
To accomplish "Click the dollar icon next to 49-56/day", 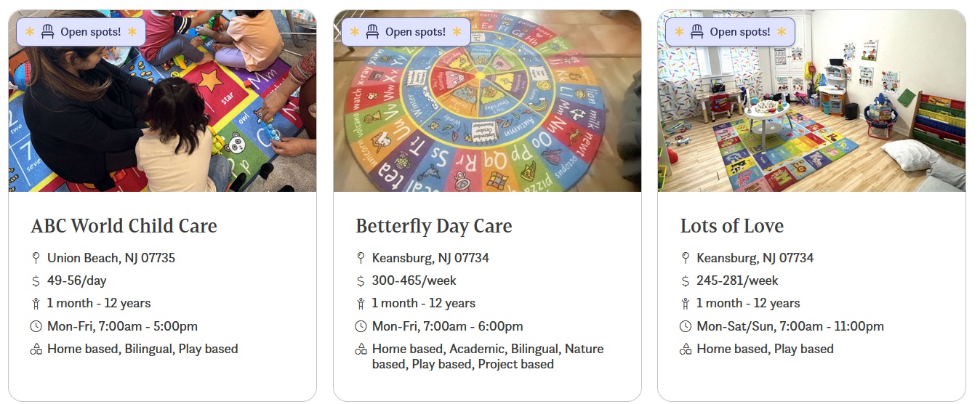I will (36, 281).
